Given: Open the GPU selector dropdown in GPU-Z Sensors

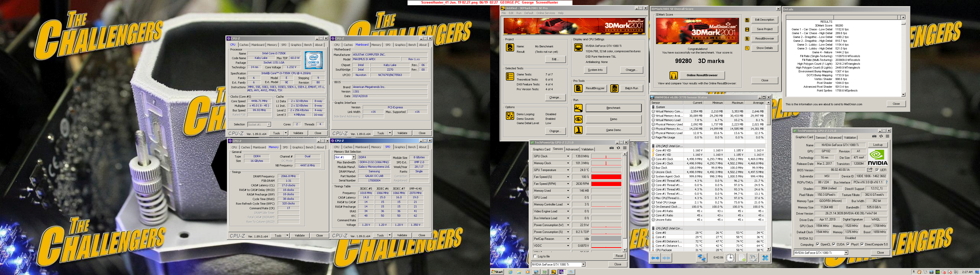Looking at the screenshot, I should point(583,264).
